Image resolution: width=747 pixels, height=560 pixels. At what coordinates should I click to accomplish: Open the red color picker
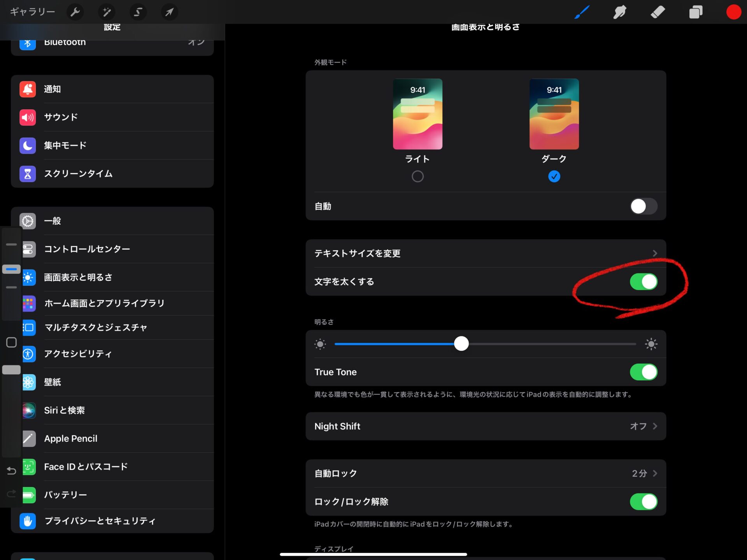pyautogui.click(x=733, y=12)
